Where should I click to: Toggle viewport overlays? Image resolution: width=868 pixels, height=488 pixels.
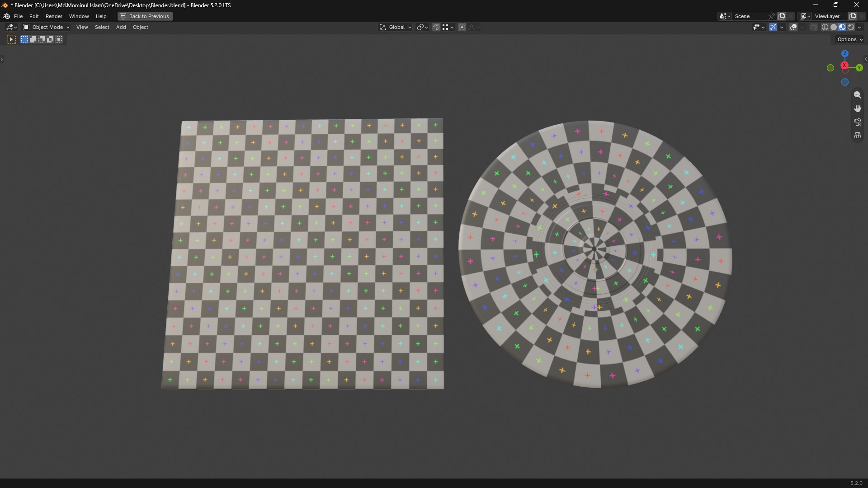pos(793,28)
